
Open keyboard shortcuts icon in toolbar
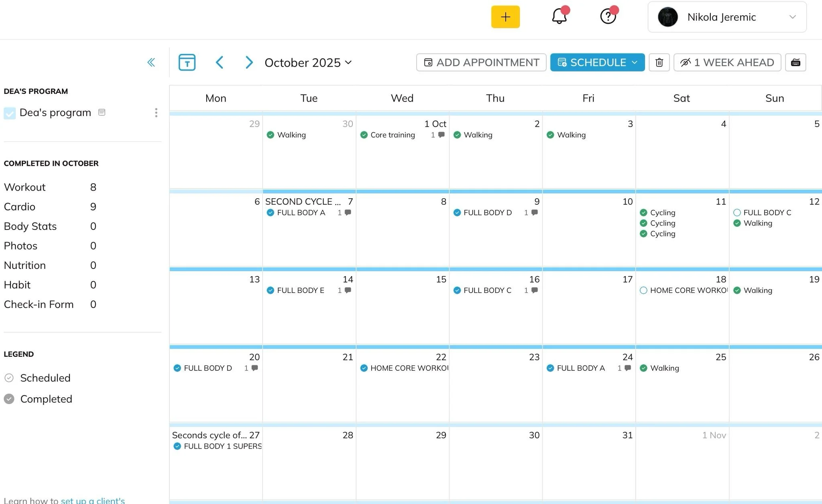click(x=795, y=62)
